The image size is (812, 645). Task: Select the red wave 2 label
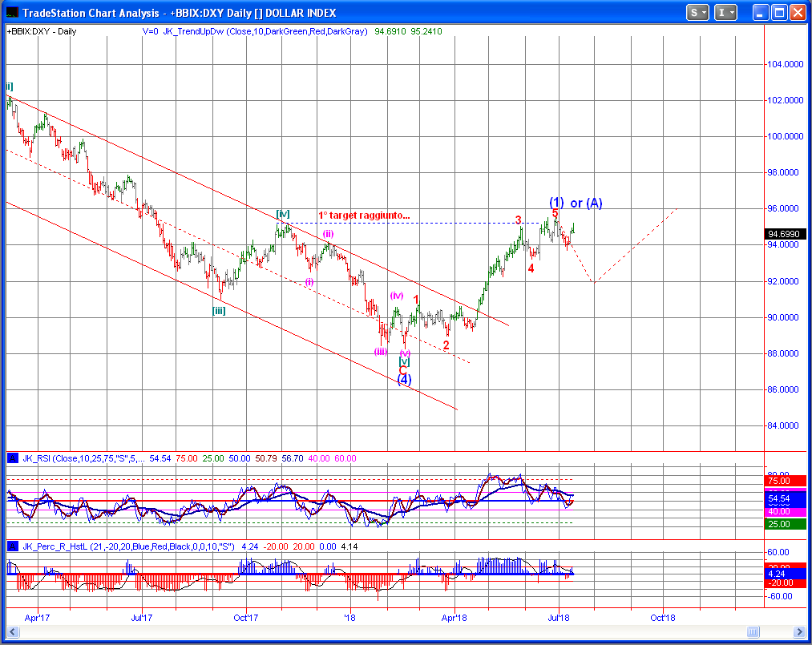click(x=446, y=345)
